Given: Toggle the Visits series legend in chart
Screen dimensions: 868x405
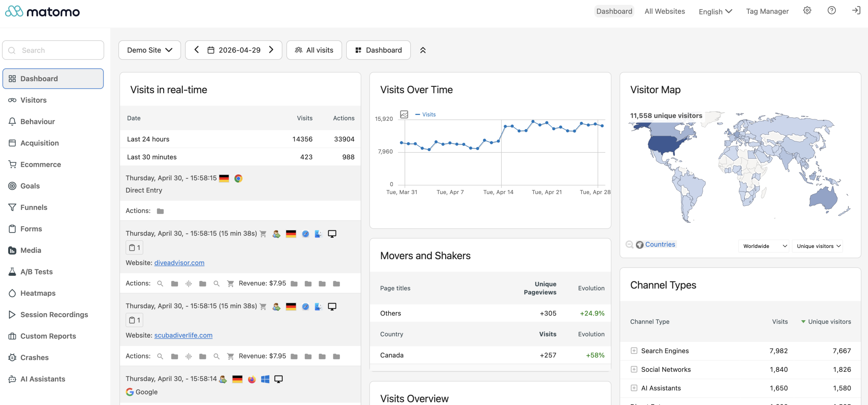Looking at the screenshot, I should (426, 115).
